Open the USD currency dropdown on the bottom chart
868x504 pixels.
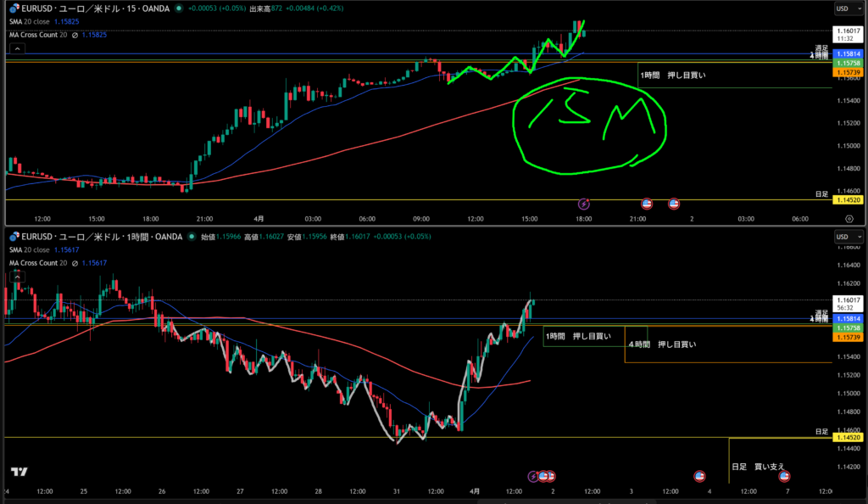click(842, 236)
